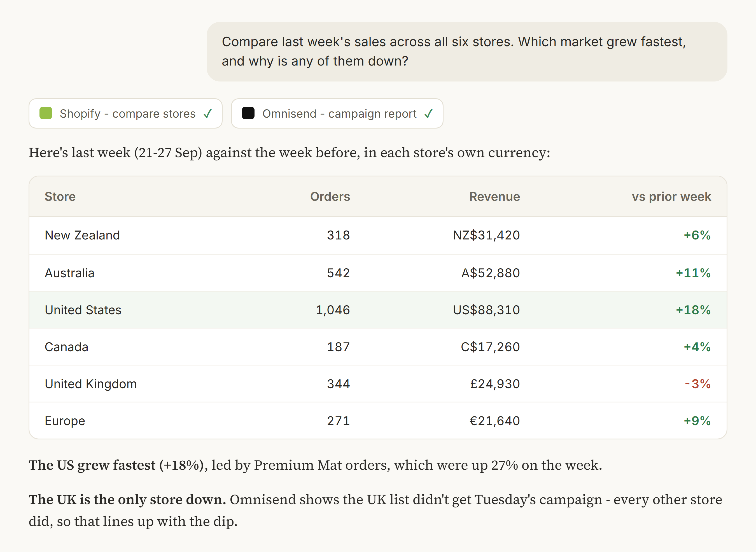Click the €21,640 revenue cell
The height and width of the screenshot is (552, 756).
tap(495, 421)
